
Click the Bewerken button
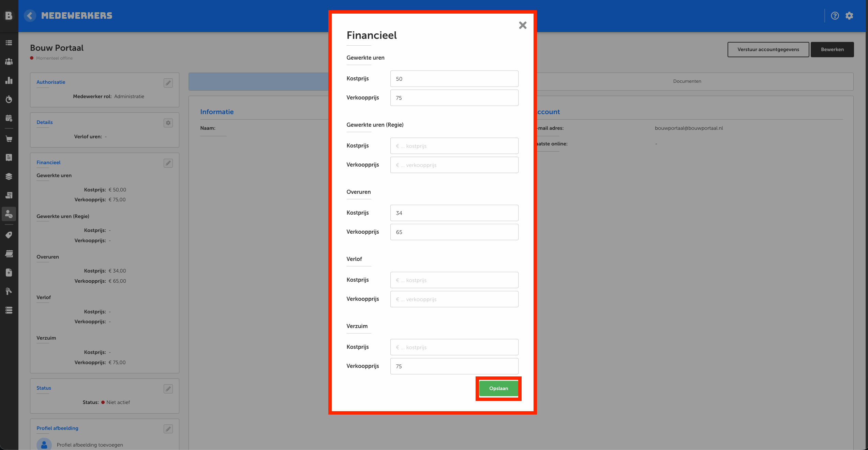click(x=832, y=49)
